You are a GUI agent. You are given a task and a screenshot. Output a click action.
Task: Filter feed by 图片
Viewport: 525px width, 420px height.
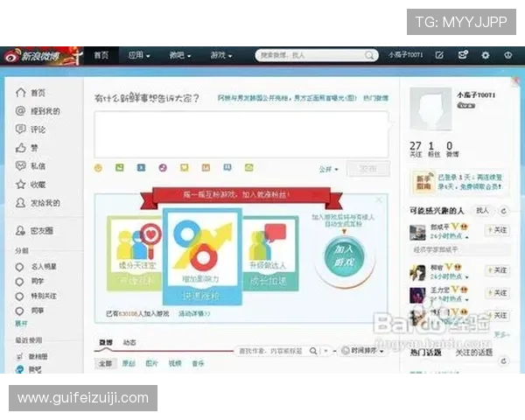point(151,363)
